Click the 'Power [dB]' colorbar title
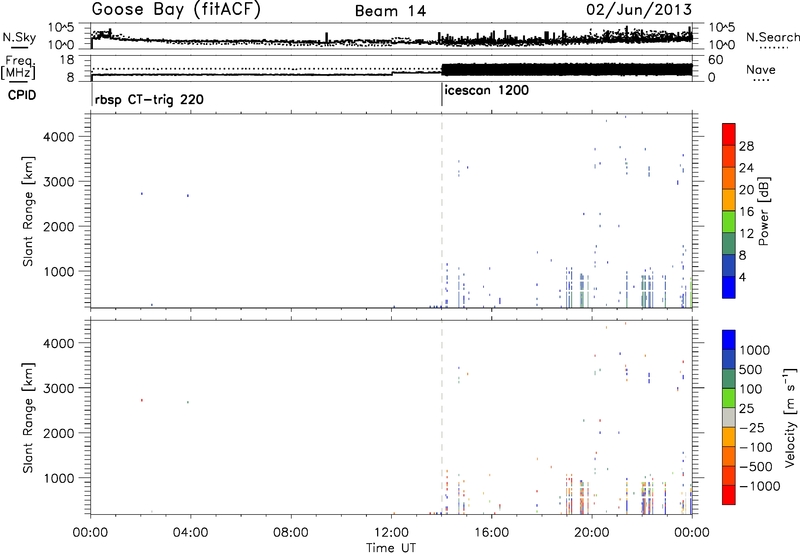This screenshot has width=800, height=554. pyautogui.click(x=763, y=211)
